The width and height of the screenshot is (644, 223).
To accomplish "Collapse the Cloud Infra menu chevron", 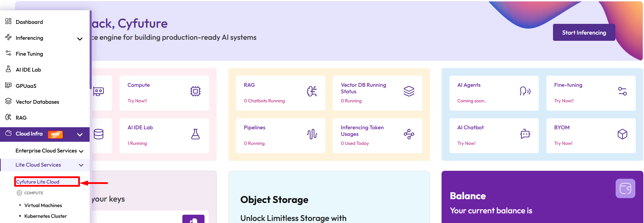I will (x=80, y=134).
